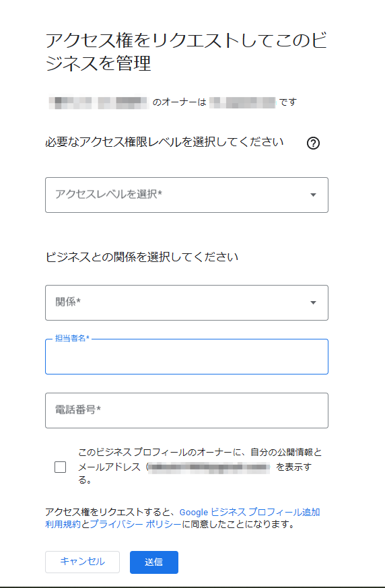Click the arrow icon in 関係 selector
The image size is (385, 588).
[313, 302]
